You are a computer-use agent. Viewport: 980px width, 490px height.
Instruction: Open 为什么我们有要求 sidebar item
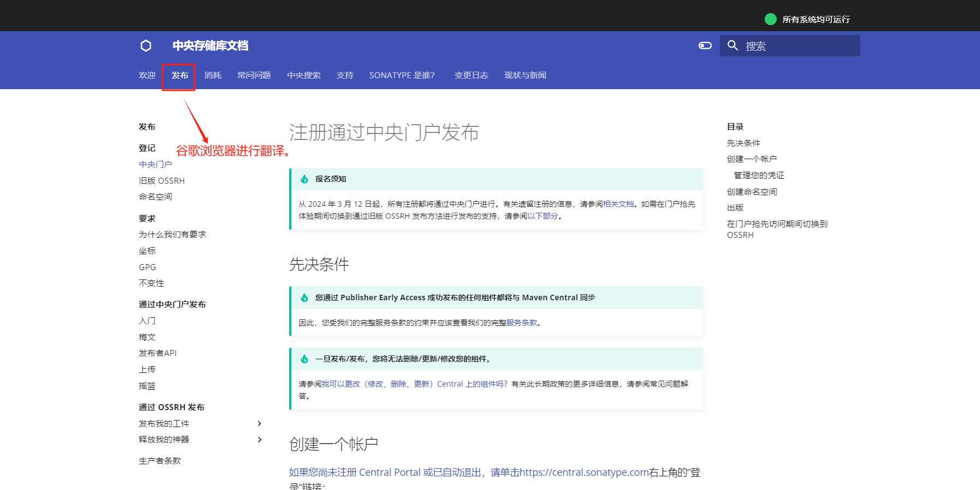click(172, 235)
